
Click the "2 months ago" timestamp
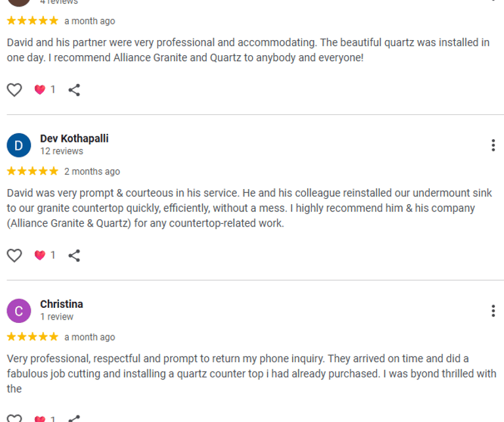pyautogui.click(x=92, y=171)
